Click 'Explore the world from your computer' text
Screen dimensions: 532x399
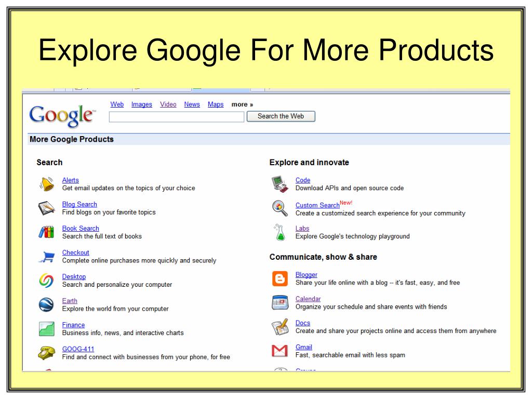click(x=115, y=309)
